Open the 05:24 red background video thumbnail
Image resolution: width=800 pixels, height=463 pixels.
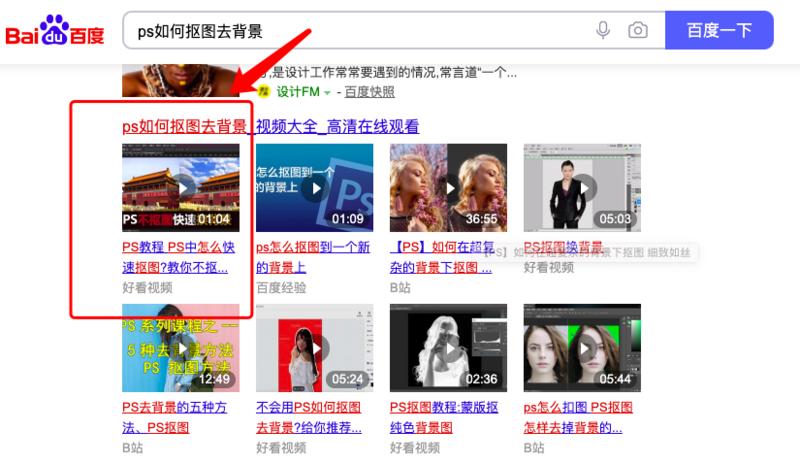[x=315, y=348]
